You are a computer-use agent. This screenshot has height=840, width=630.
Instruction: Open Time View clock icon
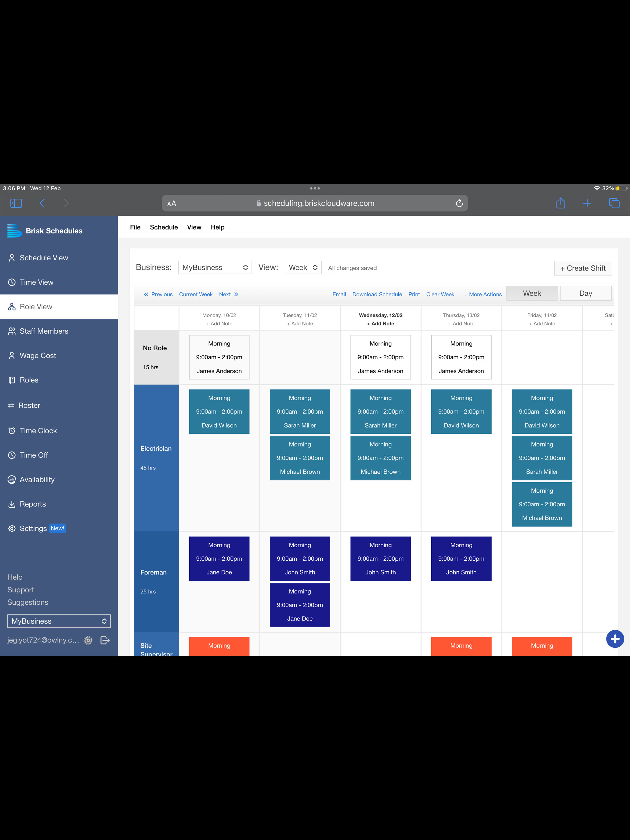(x=12, y=282)
